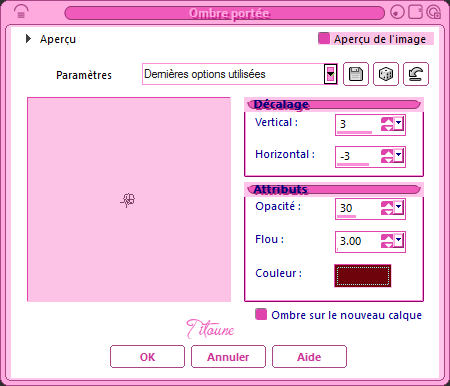
Task: Click the randomize parameters dice icon
Action: point(386,74)
